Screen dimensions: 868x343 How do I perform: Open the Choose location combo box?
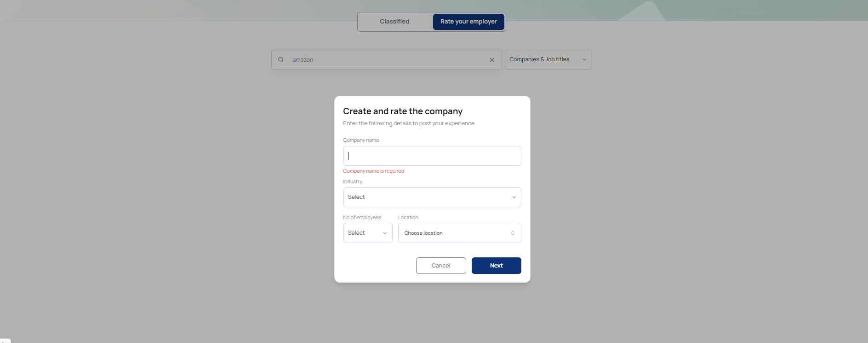point(460,233)
